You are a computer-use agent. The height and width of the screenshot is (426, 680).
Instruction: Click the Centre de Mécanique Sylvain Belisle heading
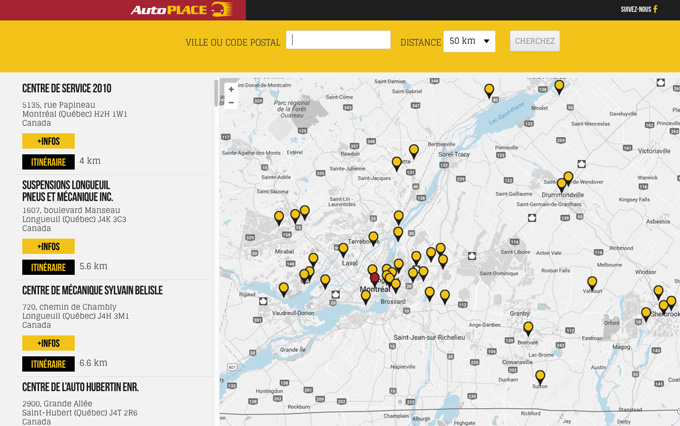coord(92,290)
